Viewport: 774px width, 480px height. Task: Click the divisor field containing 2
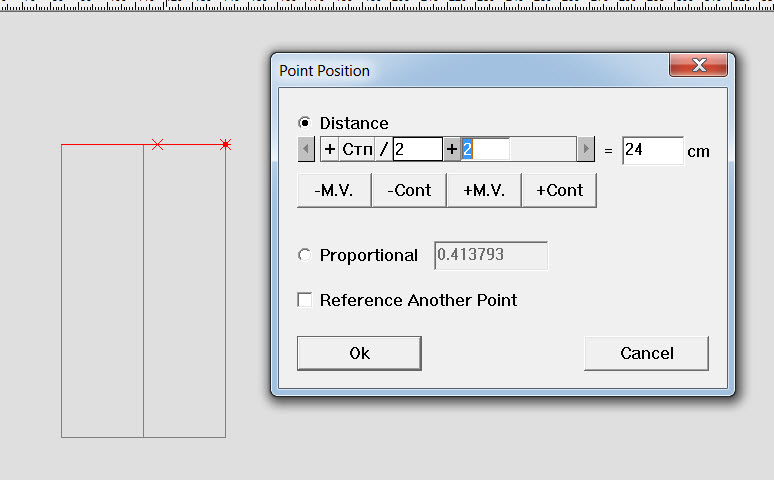417,150
